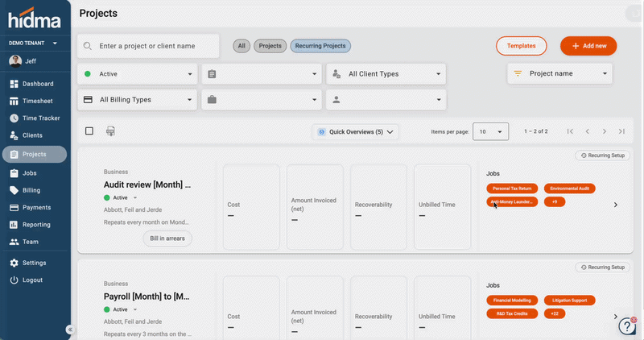Open the Demo Tenant switcher dropdown

pos(33,44)
